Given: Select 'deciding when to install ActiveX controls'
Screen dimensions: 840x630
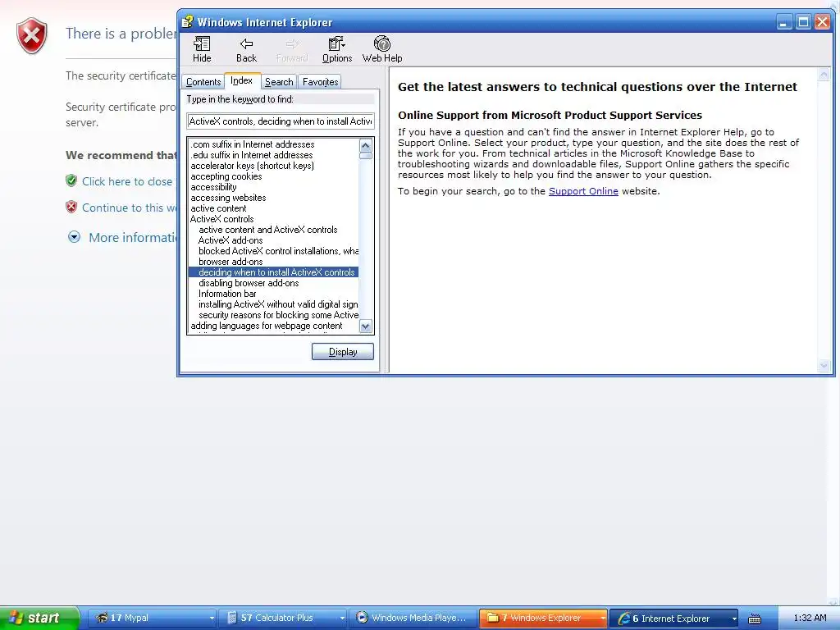Looking at the screenshot, I should coord(273,272).
